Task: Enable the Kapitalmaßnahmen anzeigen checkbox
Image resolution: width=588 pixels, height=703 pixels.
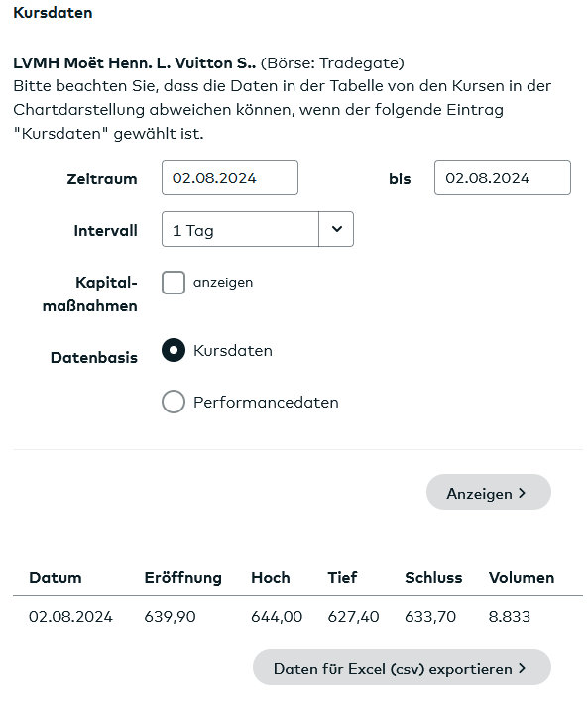Action: point(174,283)
